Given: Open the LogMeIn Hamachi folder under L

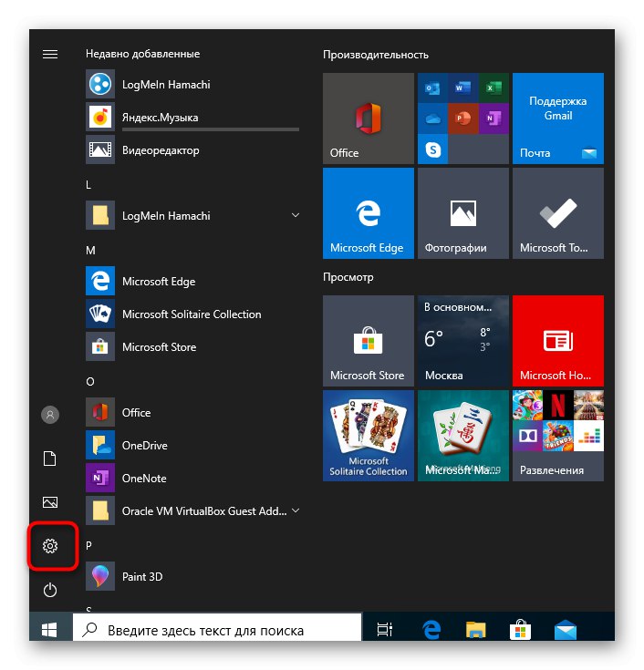Looking at the screenshot, I should [x=192, y=215].
